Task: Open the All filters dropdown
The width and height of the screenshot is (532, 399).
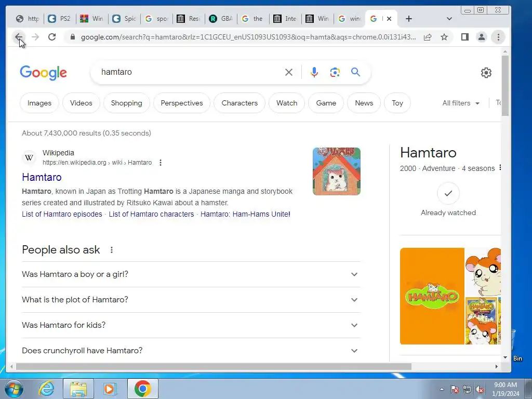Action: pos(461,103)
